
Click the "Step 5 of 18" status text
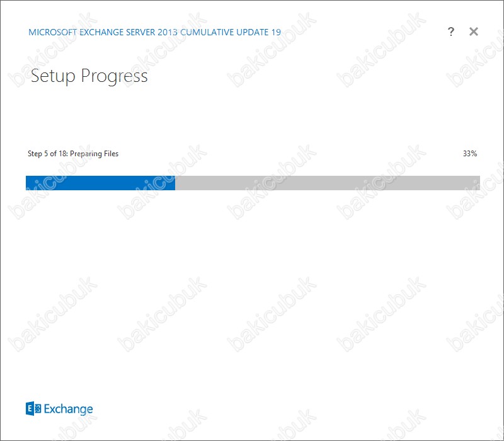point(47,154)
